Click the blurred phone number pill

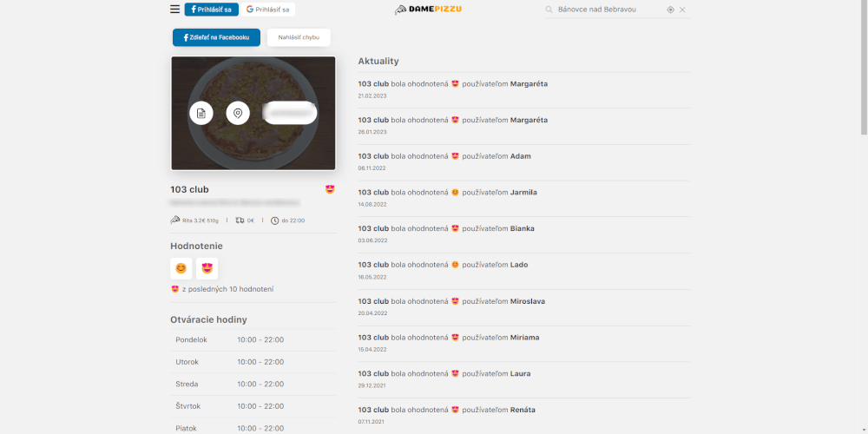(x=290, y=113)
